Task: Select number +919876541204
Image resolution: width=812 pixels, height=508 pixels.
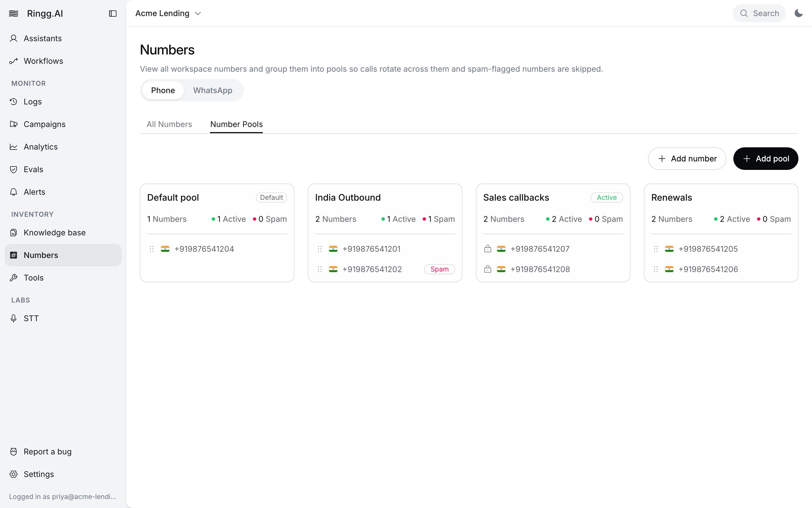Action: (204, 249)
